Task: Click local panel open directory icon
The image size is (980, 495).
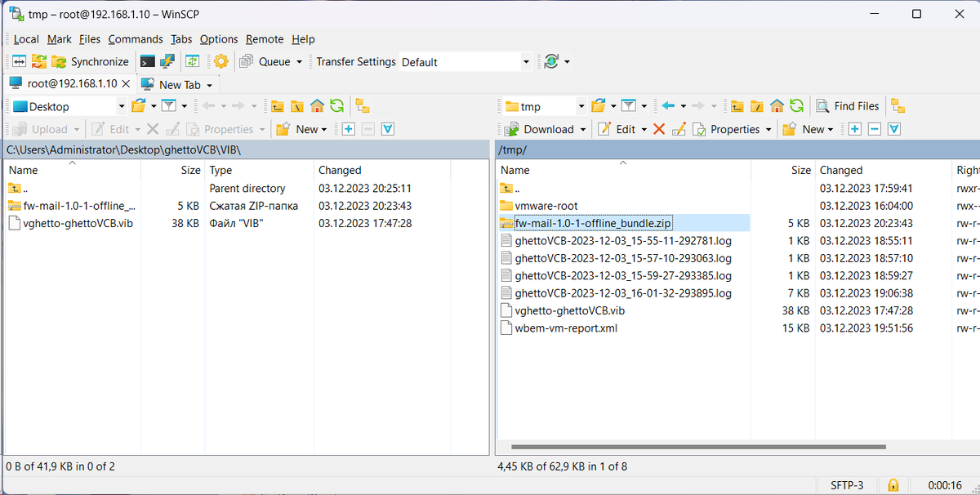Action: pos(138,106)
